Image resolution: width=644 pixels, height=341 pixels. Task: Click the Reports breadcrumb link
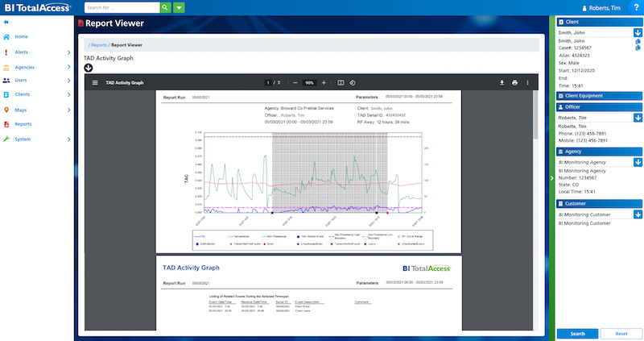tap(98, 45)
